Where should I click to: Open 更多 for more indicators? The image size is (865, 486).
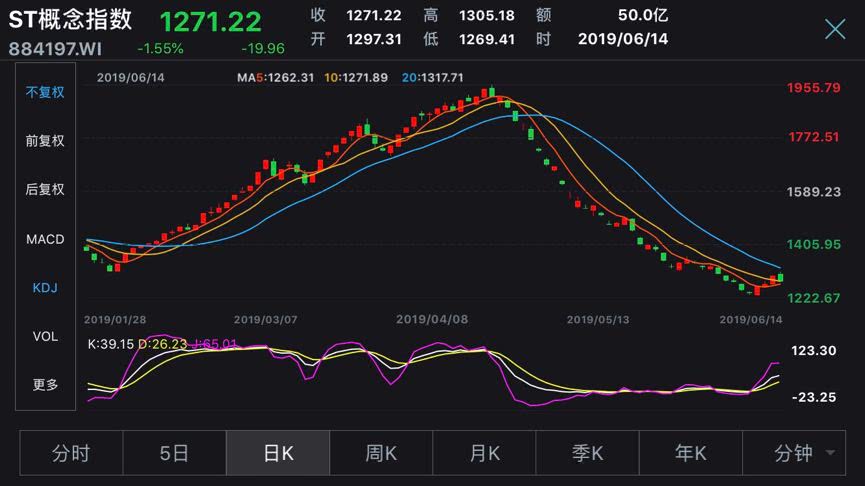45,384
